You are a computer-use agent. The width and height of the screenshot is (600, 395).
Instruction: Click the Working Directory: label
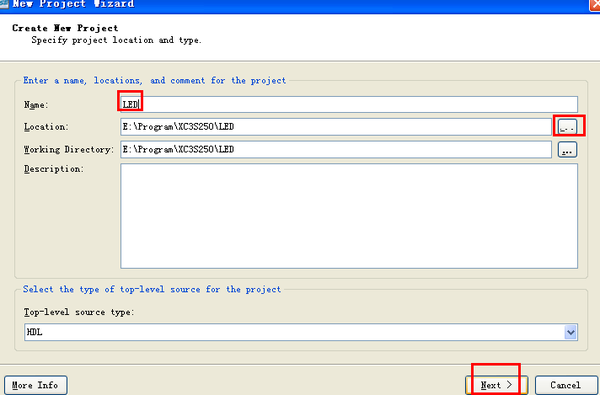point(69,149)
